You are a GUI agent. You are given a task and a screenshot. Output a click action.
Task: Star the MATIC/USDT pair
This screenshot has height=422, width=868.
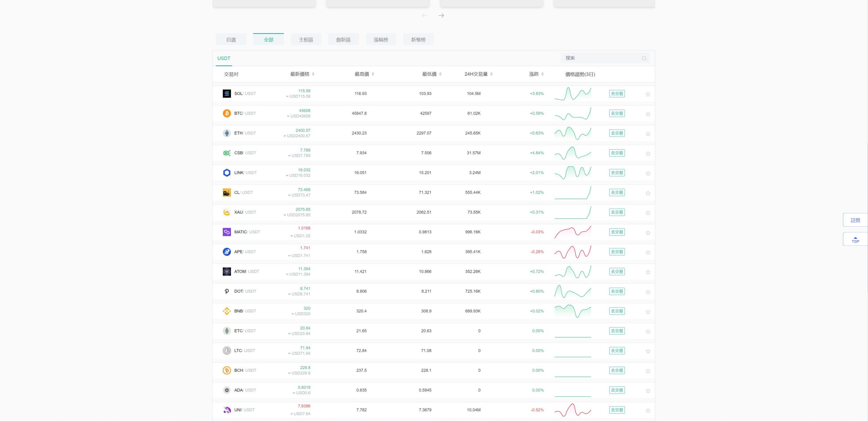648,233
